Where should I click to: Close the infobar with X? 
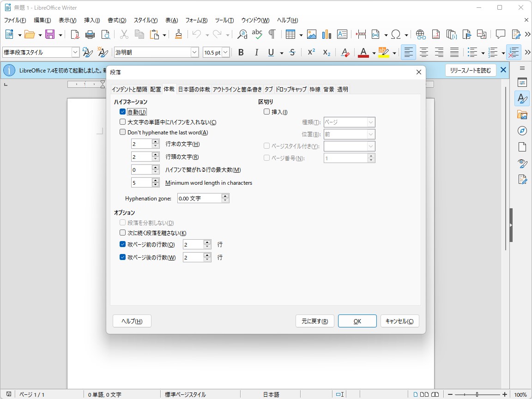(x=503, y=70)
